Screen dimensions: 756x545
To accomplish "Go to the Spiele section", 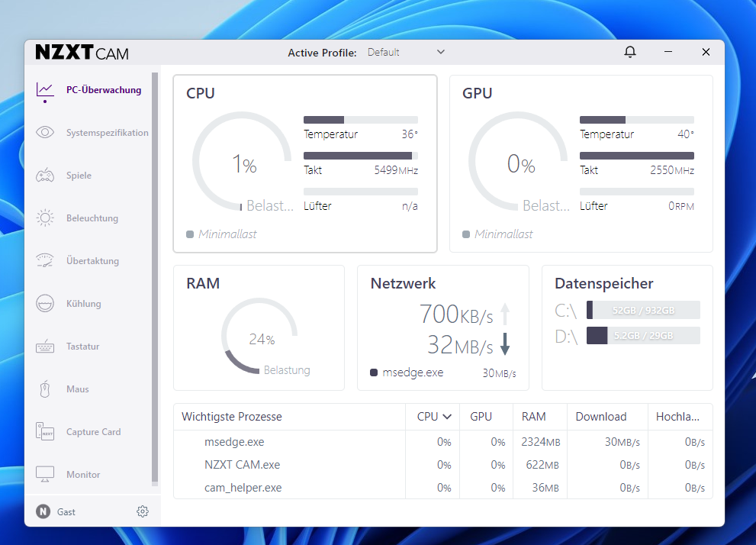I will [x=79, y=175].
